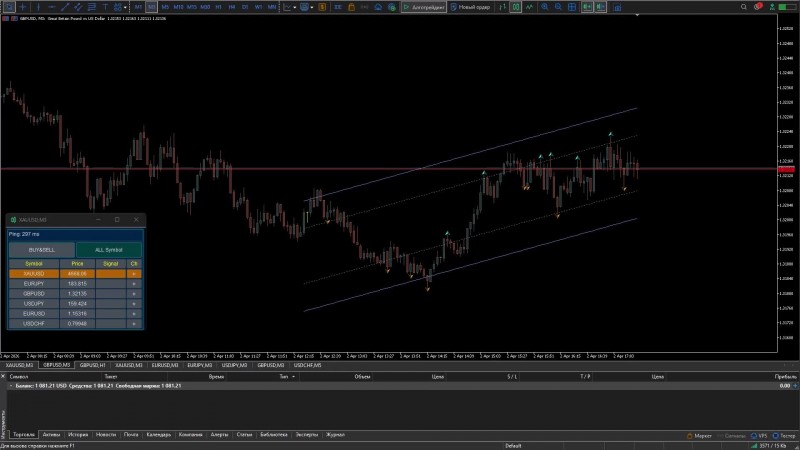Click the ALL Symbol panel button
Image resolution: width=800 pixels, height=450 pixels.
click(109, 250)
